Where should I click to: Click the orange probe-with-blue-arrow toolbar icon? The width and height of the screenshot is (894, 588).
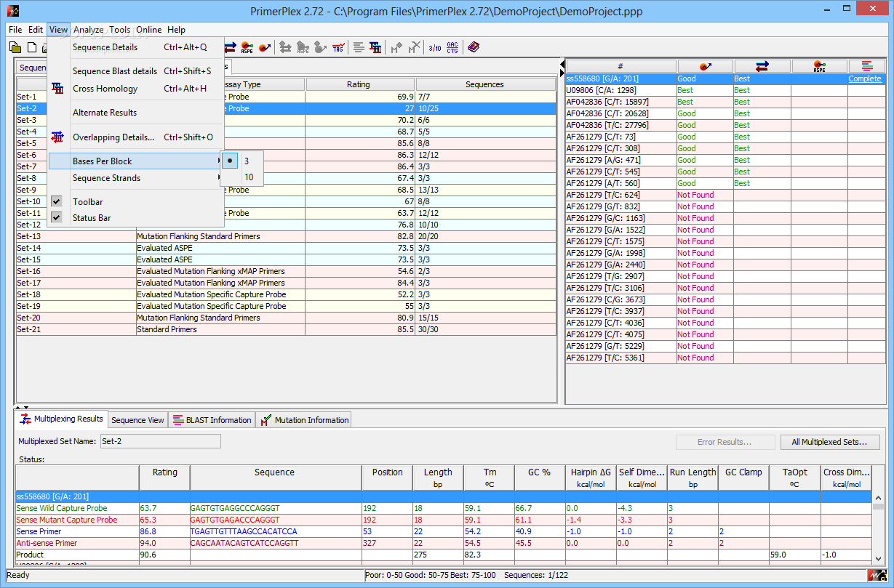click(x=264, y=47)
